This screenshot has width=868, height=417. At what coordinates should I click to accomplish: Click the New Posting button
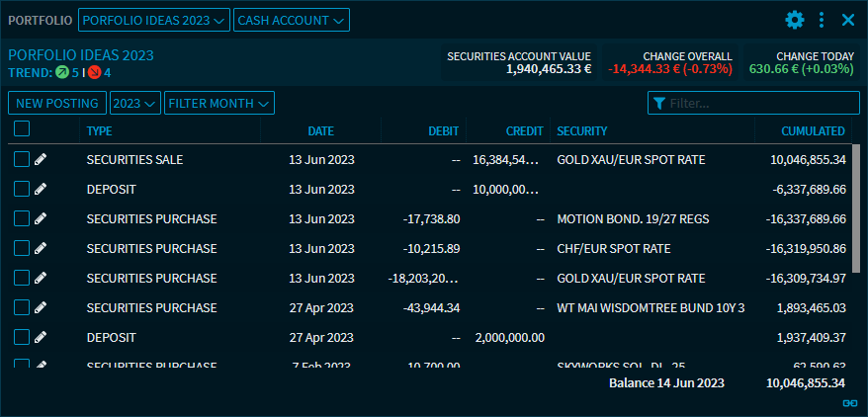pos(57,103)
